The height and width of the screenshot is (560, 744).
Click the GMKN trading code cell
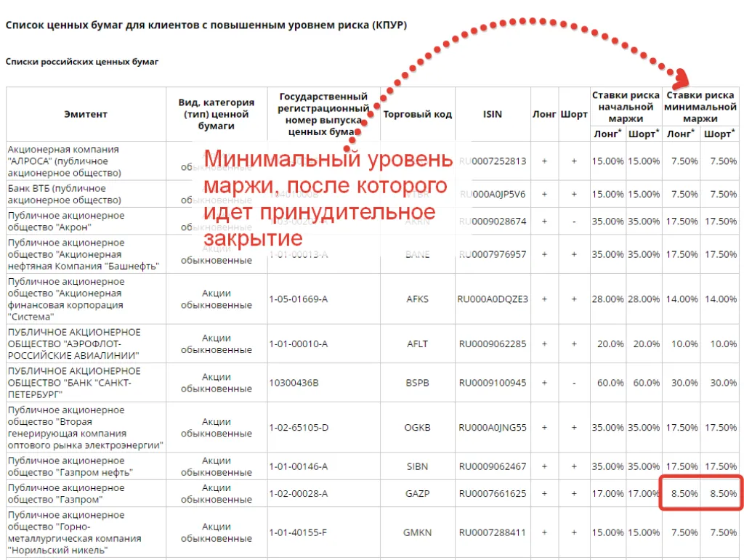[x=418, y=532]
